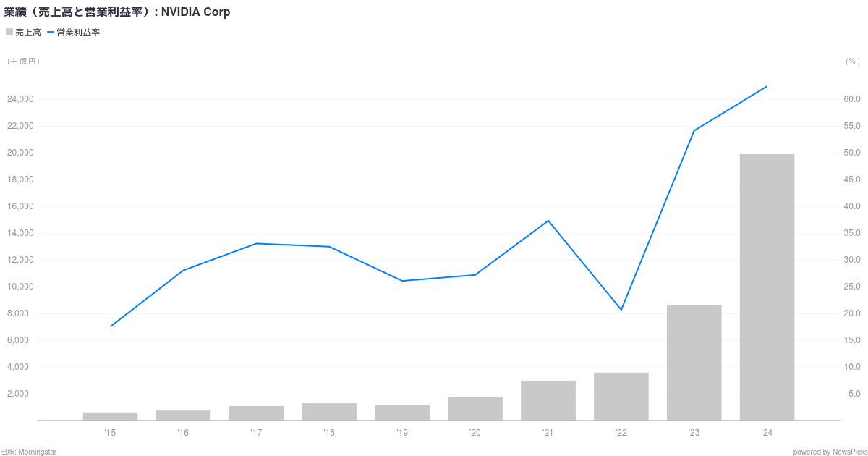Click the gray 売上高 legend swatch

pos(9,32)
